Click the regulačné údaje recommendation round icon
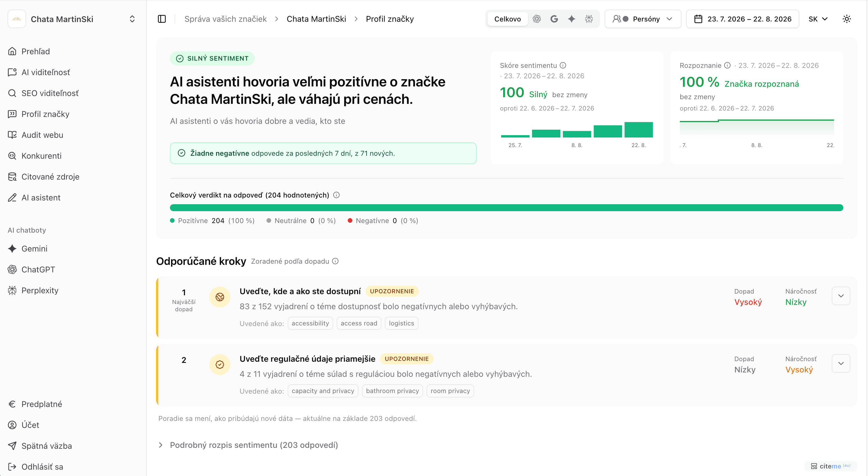This screenshot has height=476, width=868. 220,364
